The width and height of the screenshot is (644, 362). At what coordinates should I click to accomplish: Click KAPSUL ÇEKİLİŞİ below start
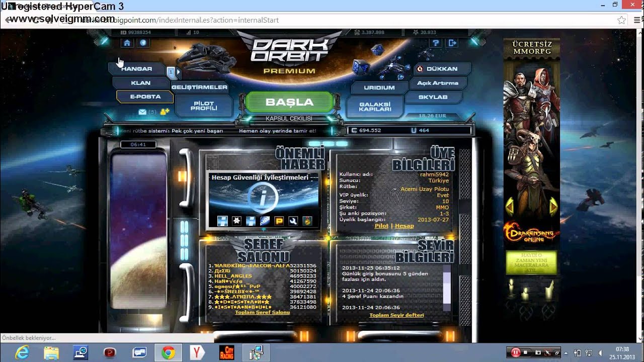click(x=289, y=119)
